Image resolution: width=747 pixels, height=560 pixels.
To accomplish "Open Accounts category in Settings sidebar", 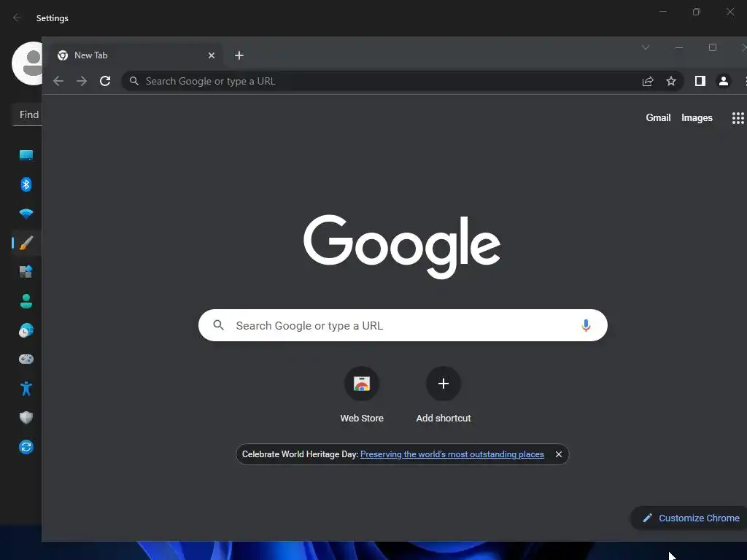I will tap(26, 301).
